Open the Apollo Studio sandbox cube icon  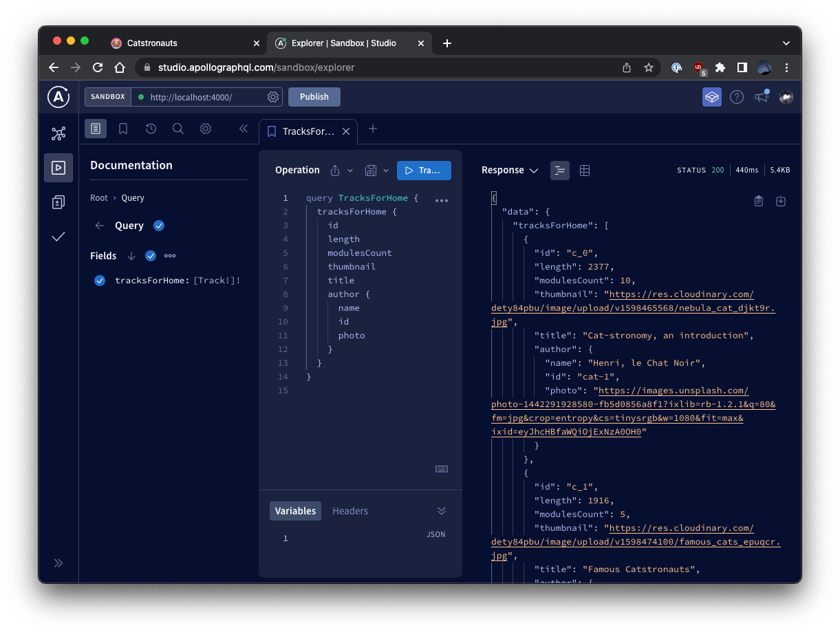tap(712, 97)
